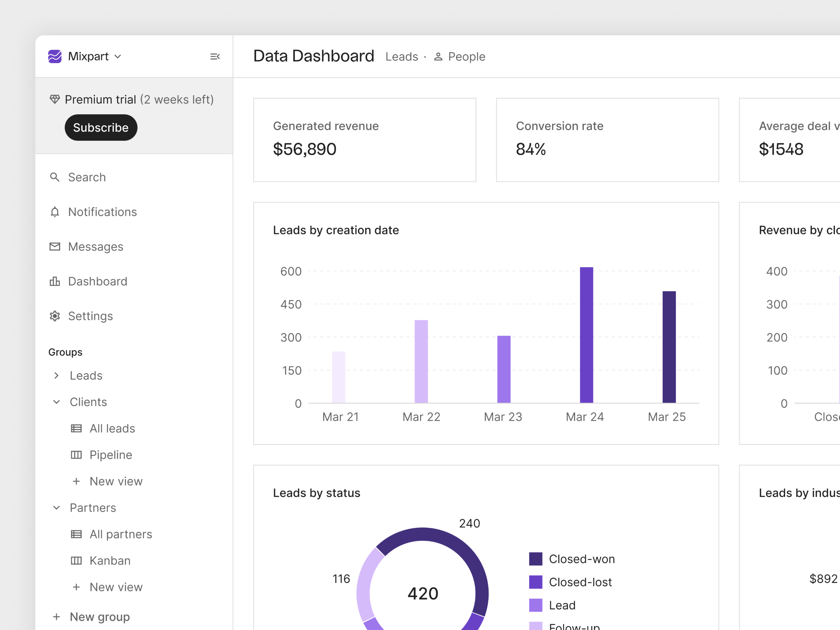Click the $1548 average deal value

pyautogui.click(x=781, y=149)
